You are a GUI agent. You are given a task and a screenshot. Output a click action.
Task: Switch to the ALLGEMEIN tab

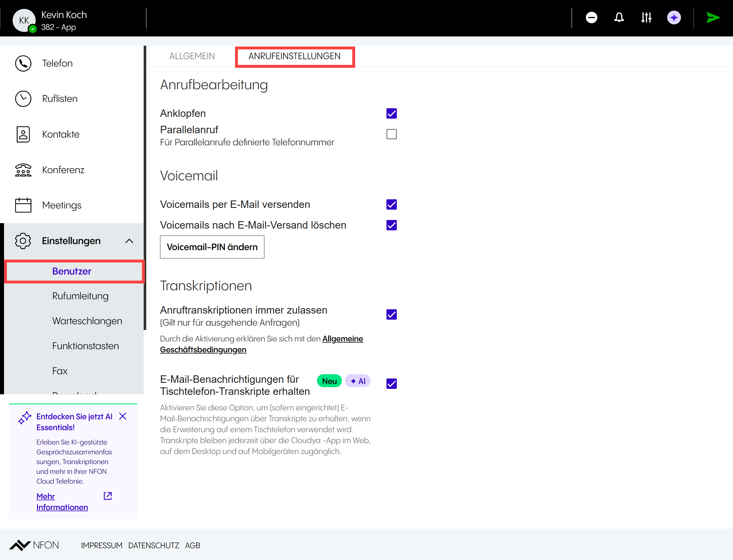pyautogui.click(x=192, y=56)
